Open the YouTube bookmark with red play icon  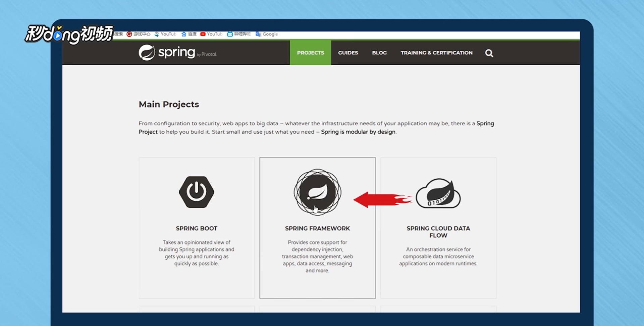211,34
